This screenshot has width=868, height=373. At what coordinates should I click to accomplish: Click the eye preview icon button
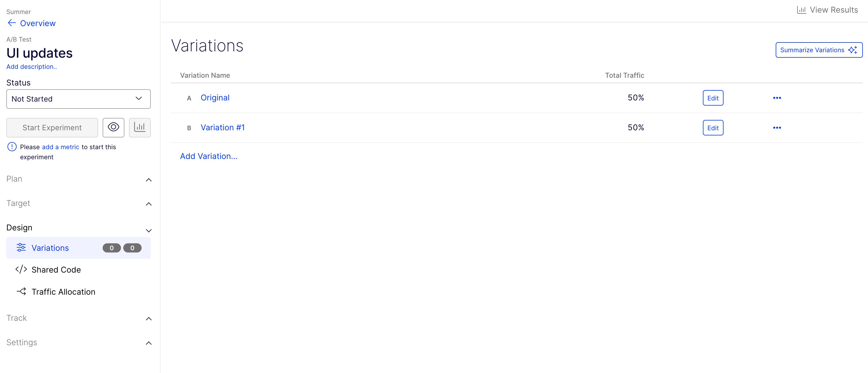pos(113,127)
